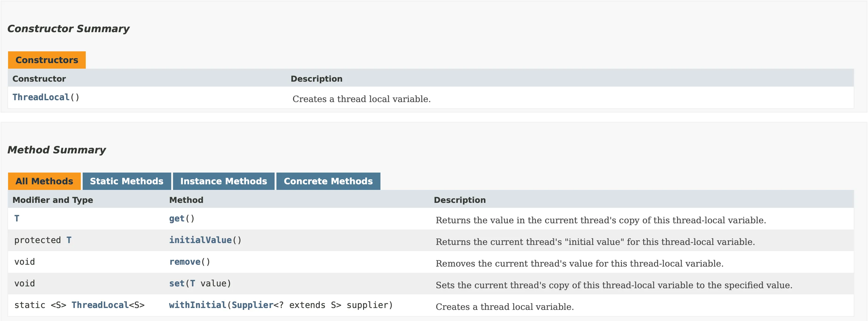
Task: Click the Method Summary heading
Action: coord(57,150)
